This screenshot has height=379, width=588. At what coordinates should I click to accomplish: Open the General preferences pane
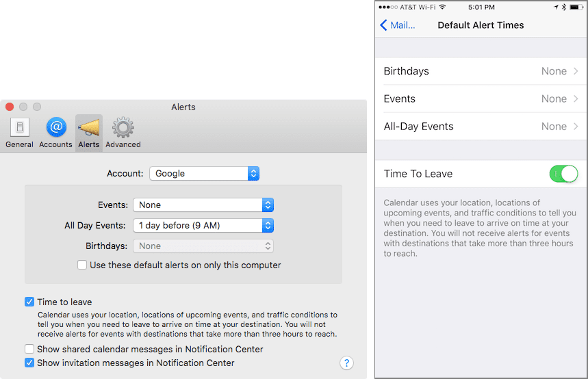19,133
